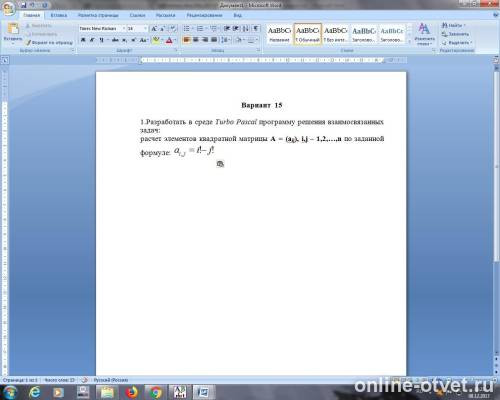Viewport: 500px width, 400px height.
Task: Click the Заменить (Replace) button
Action: coord(455,34)
